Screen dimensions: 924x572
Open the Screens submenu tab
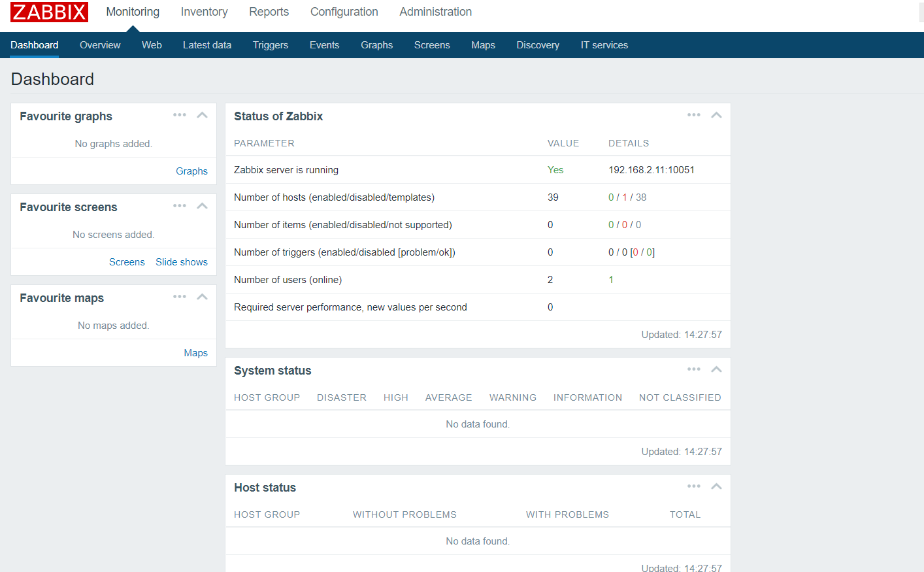coord(432,45)
